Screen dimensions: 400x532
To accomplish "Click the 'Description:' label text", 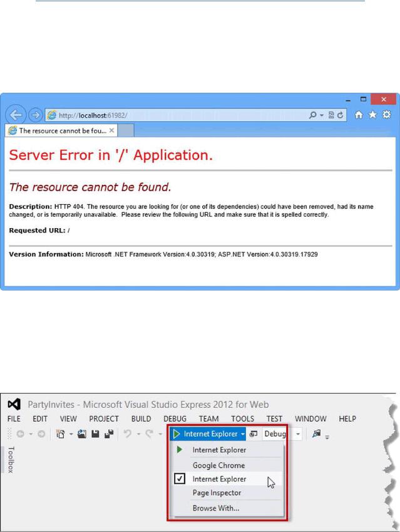I will pyautogui.click(x=31, y=206).
